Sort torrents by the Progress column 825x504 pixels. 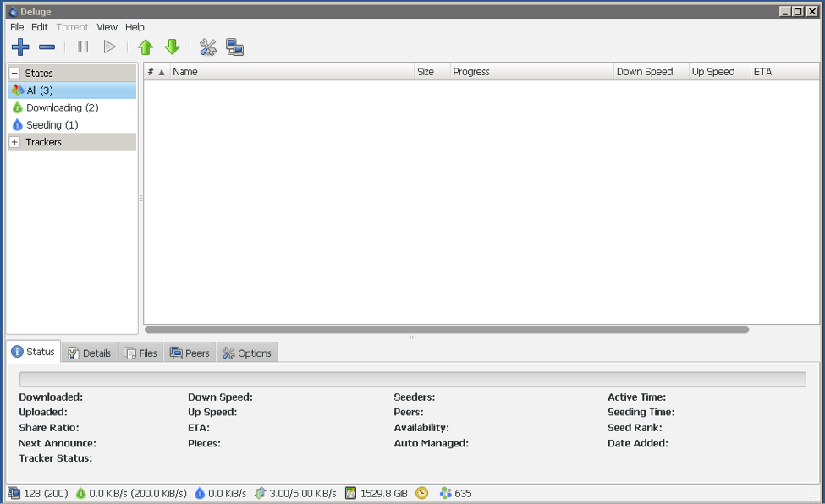[x=532, y=72]
